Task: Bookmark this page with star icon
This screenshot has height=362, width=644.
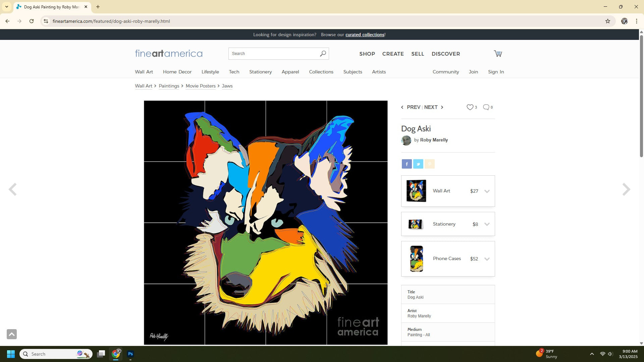Action: 607,21
